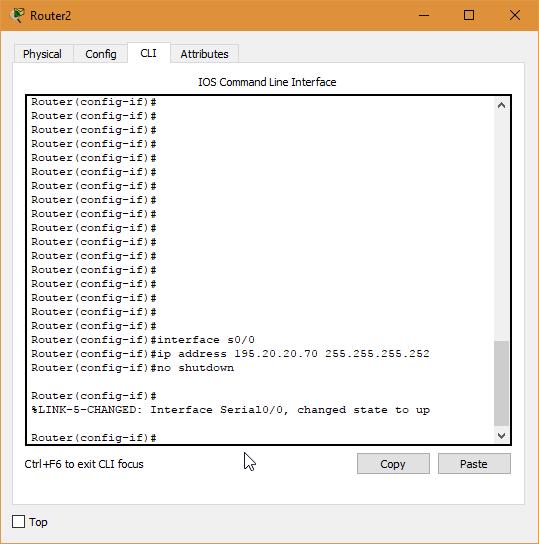Image resolution: width=539 pixels, height=544 pixels.
Task: Click the scrollbar up arrow in CLI
Action: coord(501,105)
